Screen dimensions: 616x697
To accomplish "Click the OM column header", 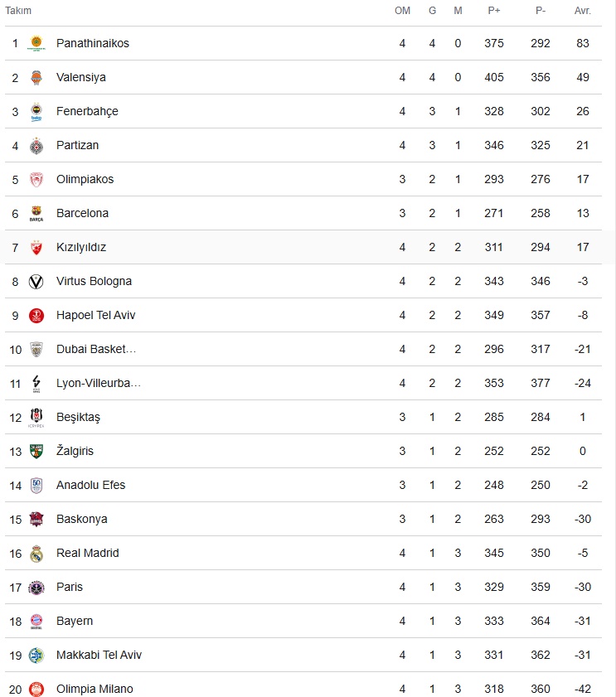I will tap(402, 11).
